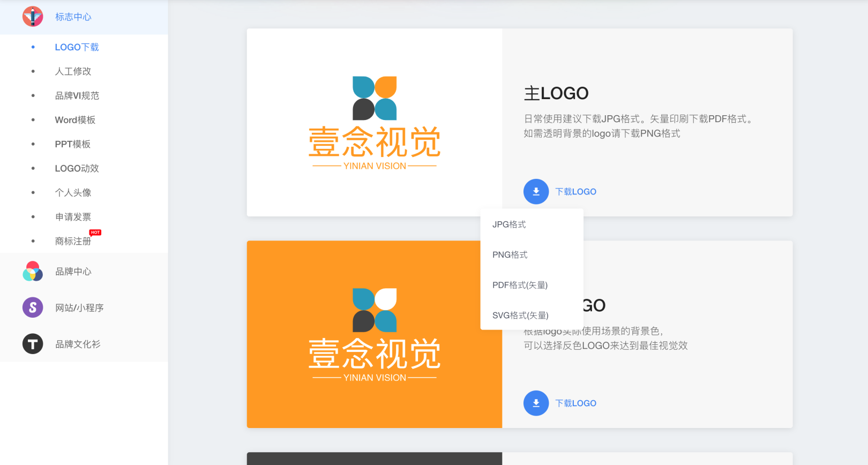Screen dimensions: 868x465
Task: Select PDF格式(矢量) download option
Action: 520,285
